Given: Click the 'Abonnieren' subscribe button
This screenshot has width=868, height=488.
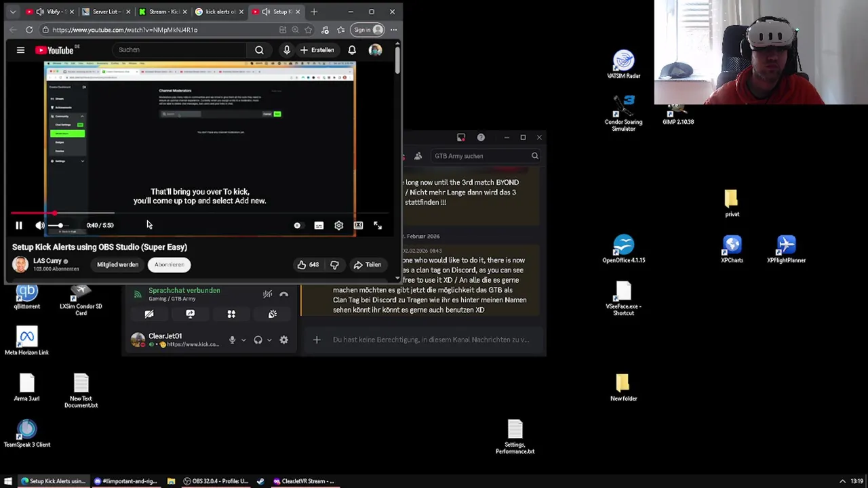Looking at the screenshot, I should click(x=169, y=264).
